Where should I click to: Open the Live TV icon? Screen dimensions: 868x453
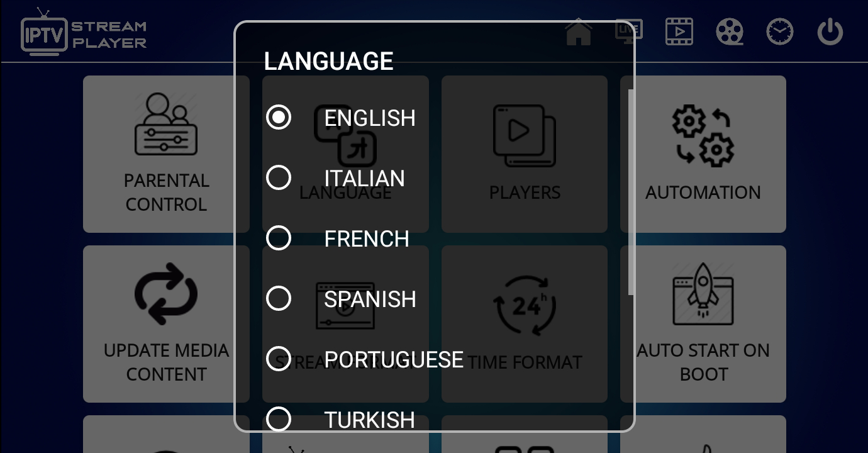[x=628, y=31]
